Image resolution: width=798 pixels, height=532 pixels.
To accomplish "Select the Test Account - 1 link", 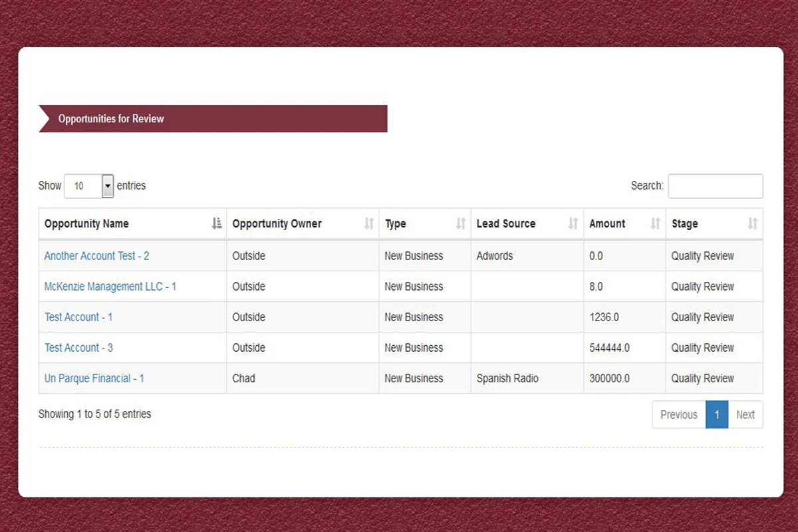I will [78, 317].
